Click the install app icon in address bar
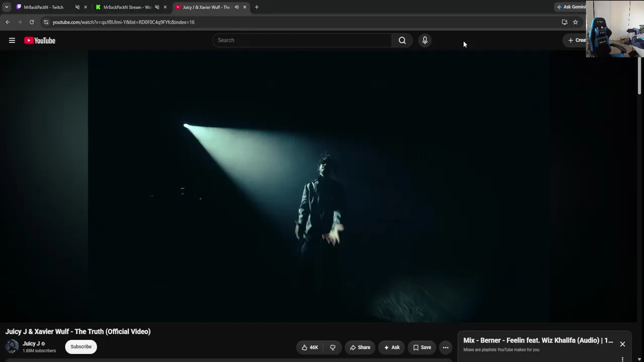644x362 pixels. click(565, 22)
